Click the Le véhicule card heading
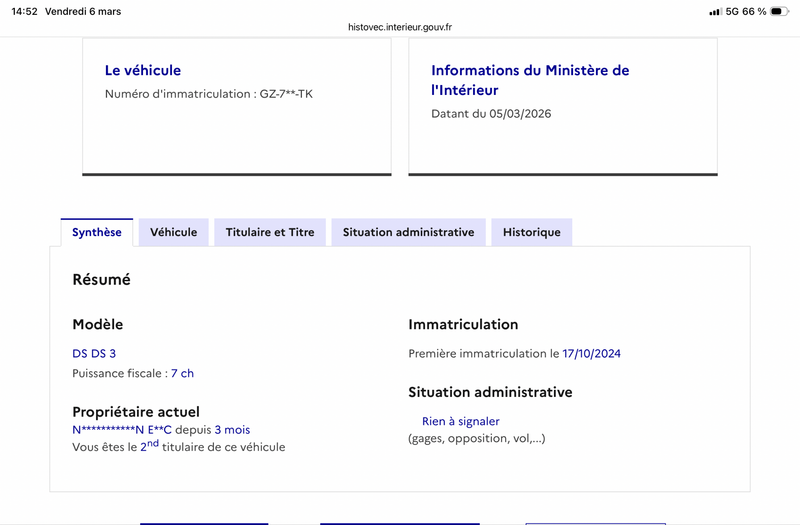Viewport: 800px width, 525px height. 143,70
